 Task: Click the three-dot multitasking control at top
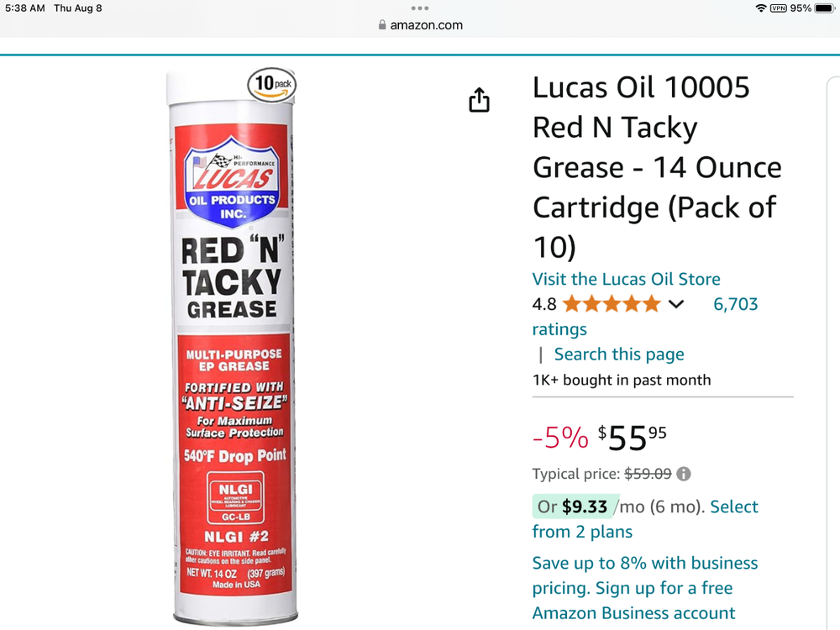(420, 8)
